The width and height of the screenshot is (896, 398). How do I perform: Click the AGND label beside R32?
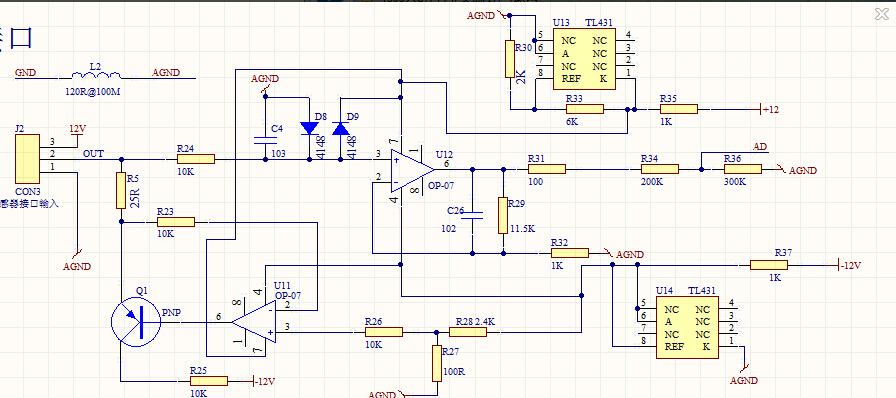pos(630,254)
